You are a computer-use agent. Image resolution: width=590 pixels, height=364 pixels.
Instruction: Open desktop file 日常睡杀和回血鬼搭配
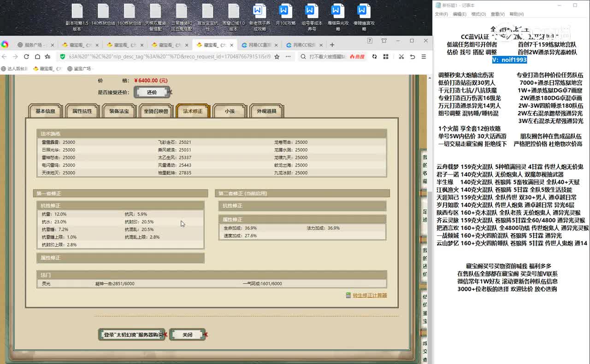coord(182,18)
